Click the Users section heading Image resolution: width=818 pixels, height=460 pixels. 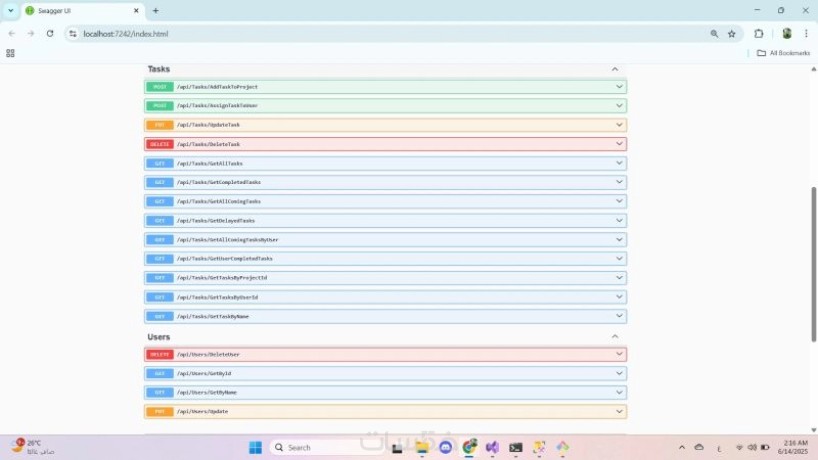(x=159, y=337)
